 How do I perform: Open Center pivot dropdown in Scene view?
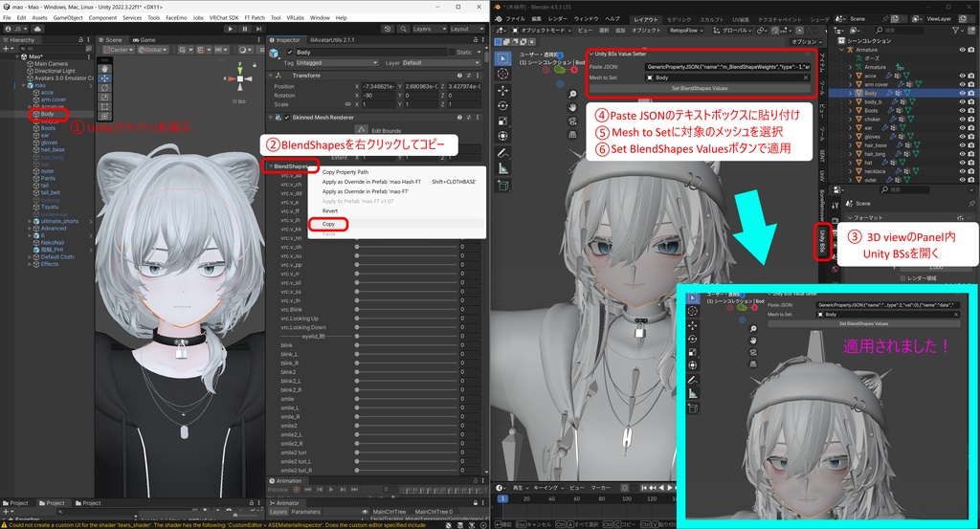(x=119, y=50)
